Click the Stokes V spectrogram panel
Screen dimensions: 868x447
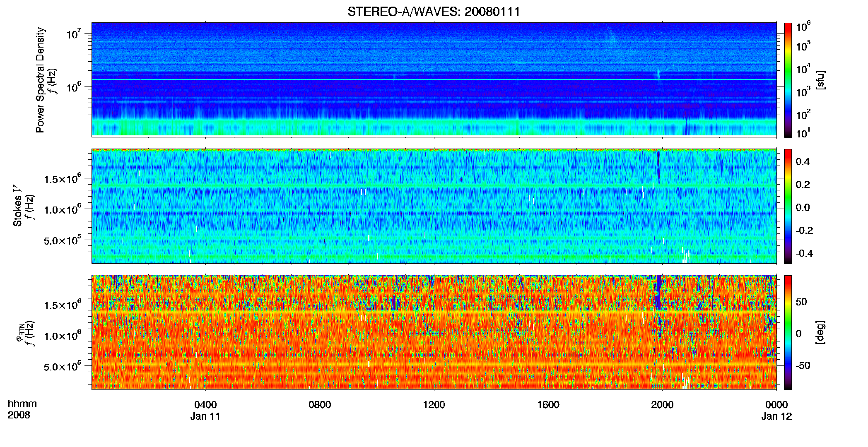(434, 206)
